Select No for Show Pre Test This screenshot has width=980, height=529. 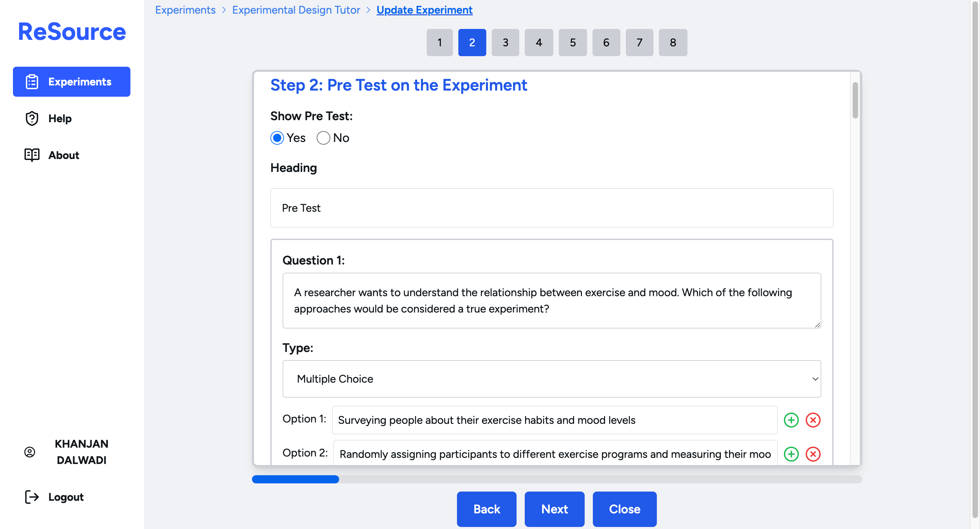click(323, 138)
